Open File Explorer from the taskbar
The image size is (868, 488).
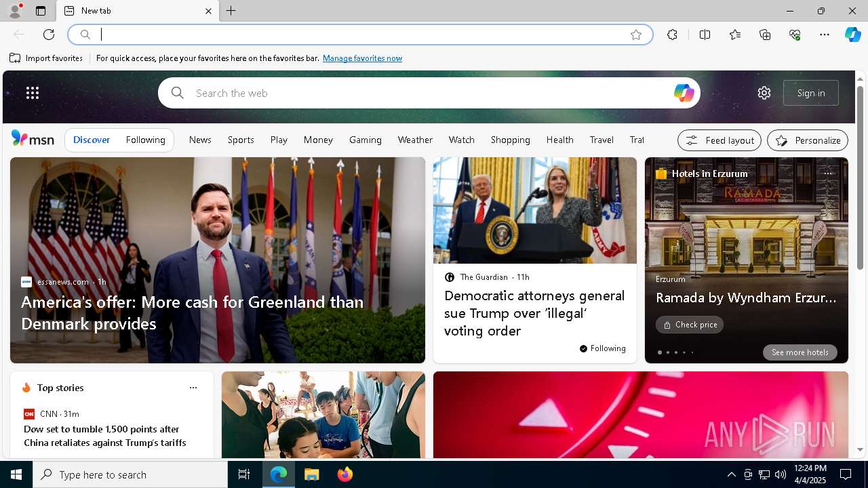tap(312, 474)
